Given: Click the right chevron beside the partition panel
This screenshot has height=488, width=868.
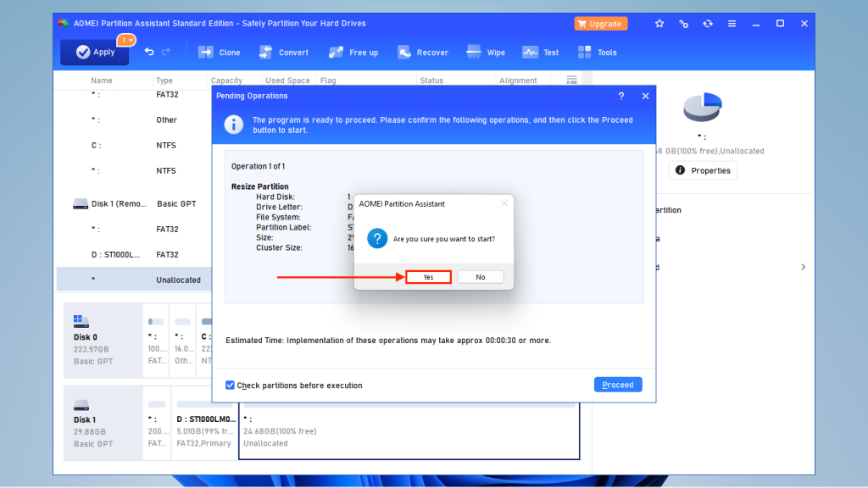Looking at the screenshot, I should coord(803,266).
